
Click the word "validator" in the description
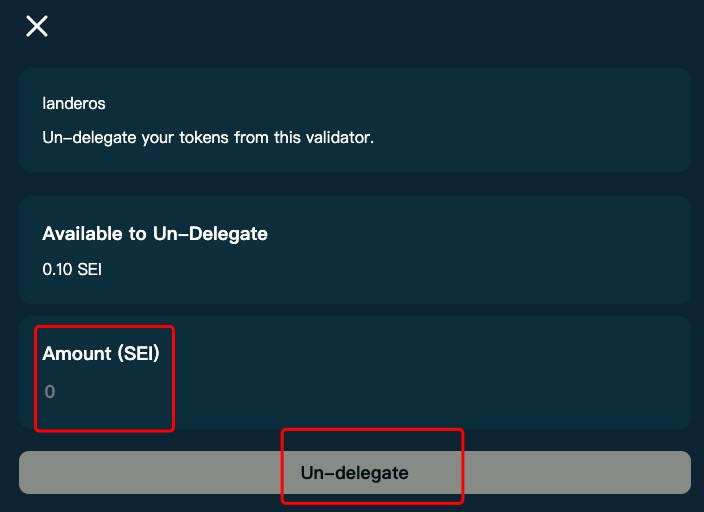click(337, 136)
